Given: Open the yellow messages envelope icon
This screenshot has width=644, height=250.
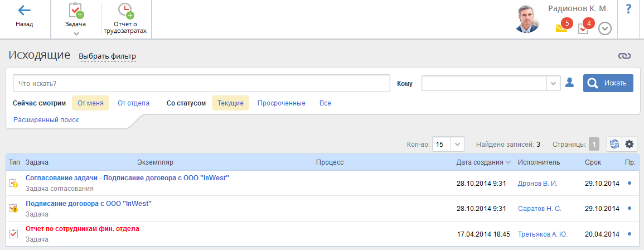Looking at the screenshot, I should coord(561,28).
